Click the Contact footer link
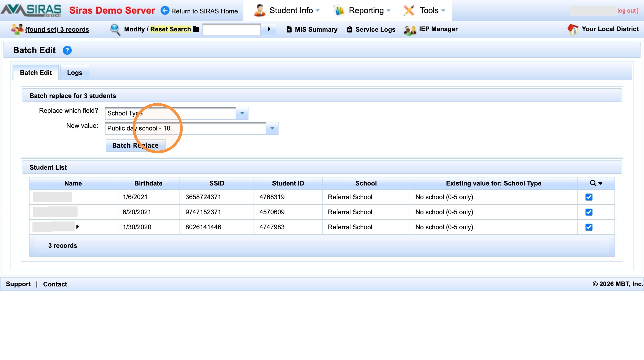 click(55, 284)
